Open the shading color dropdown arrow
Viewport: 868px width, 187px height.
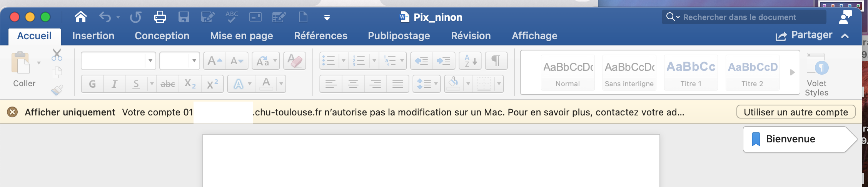coord(468,84)
